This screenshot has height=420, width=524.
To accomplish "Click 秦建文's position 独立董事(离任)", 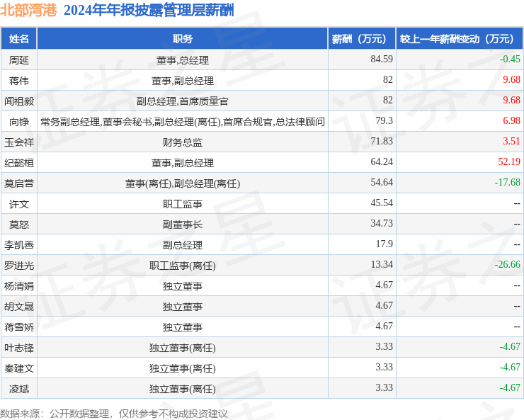I will pos(183,368).
